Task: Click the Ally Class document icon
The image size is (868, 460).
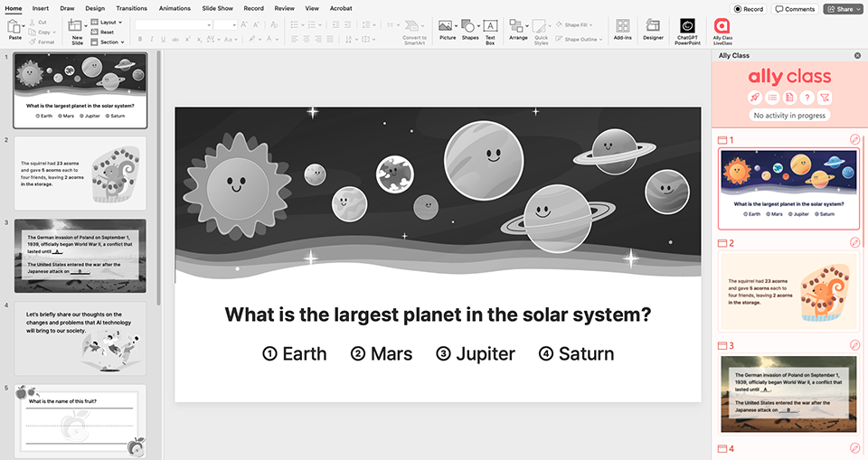Action: pyautogui.click(x=789, y=98)
